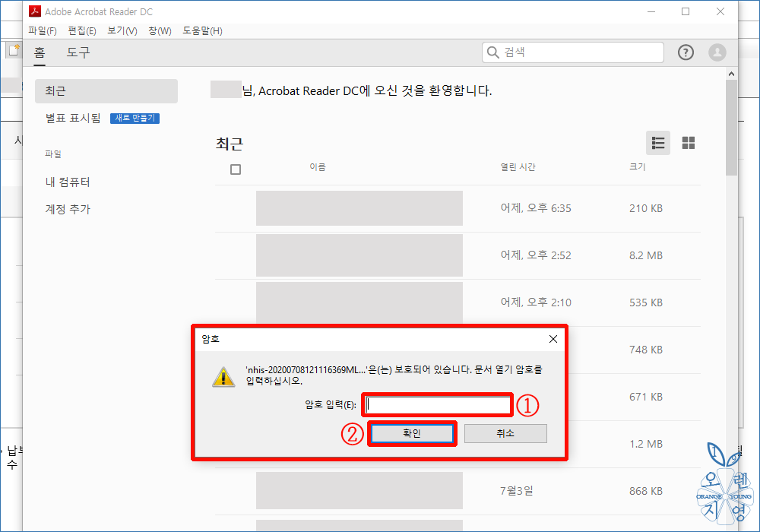Image resolution: width=760 pixels, height=532 pixels.
Task: Click the search magnifier icon
Action: pyautogui.click(x=493, y=52)
